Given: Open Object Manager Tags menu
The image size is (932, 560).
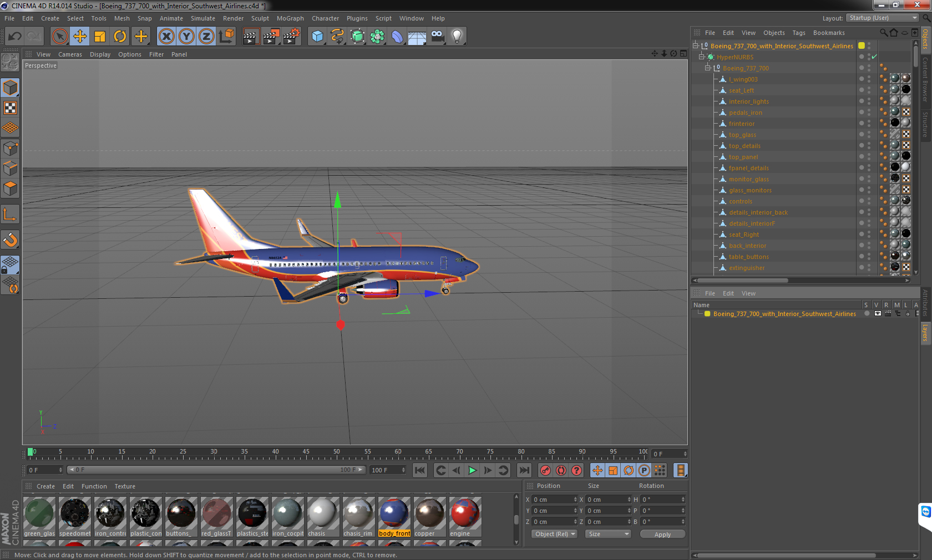Looking at the screenshot, I should point(798,33).
